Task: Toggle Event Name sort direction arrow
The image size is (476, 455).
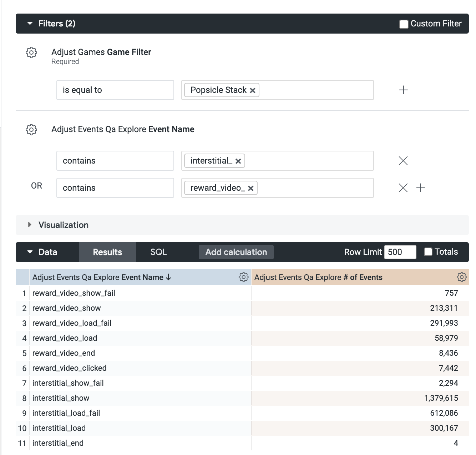Action: pos(169,277)
